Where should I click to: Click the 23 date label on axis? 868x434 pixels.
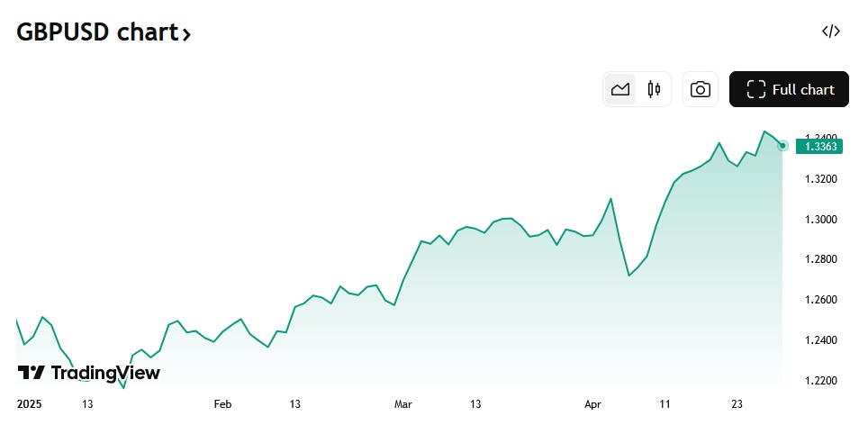[737, 405]
